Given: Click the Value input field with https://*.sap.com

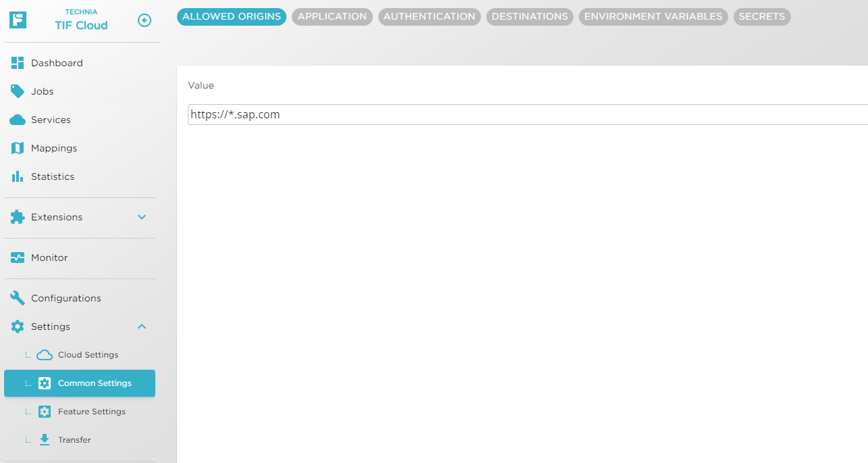Looking at the screenshot, I should tap(527, 115).
